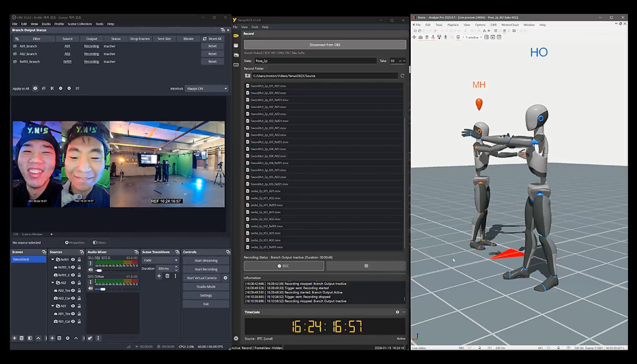Screen dimensions: 637x364
Task: Open the Playback menu in Xsens window
Action: click(453, 25)
